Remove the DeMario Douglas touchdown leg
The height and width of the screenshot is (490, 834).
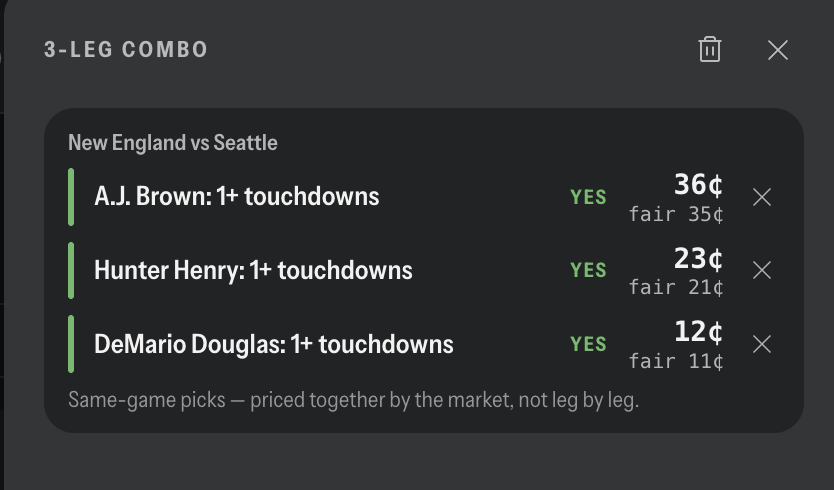(762, 344)
